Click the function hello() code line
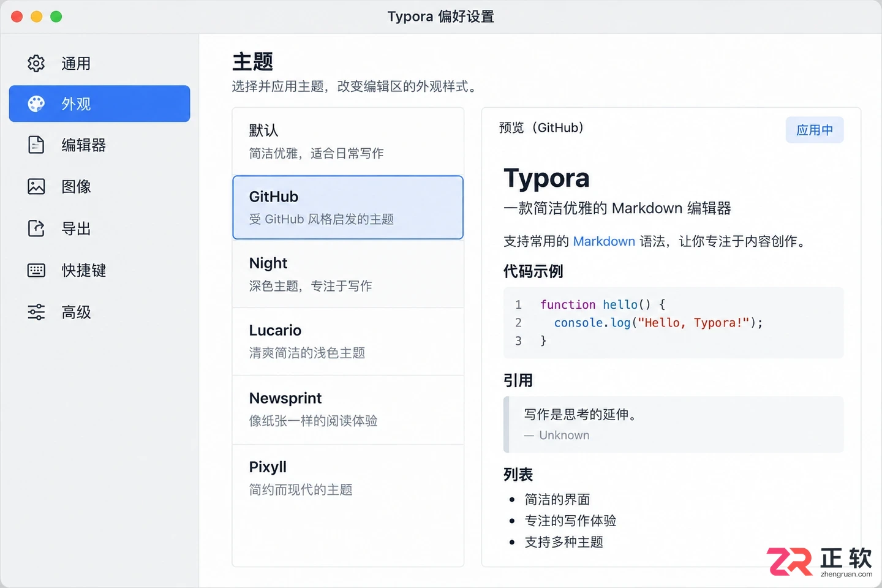 (x=602, y=304)
